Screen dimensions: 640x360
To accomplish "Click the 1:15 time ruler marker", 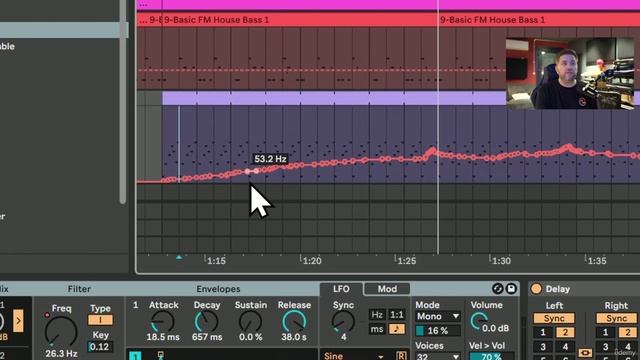I will pos(216,260).
